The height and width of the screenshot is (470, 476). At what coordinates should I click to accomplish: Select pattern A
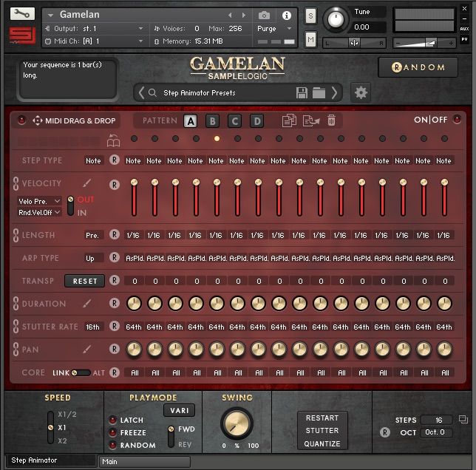coord(191,121)
